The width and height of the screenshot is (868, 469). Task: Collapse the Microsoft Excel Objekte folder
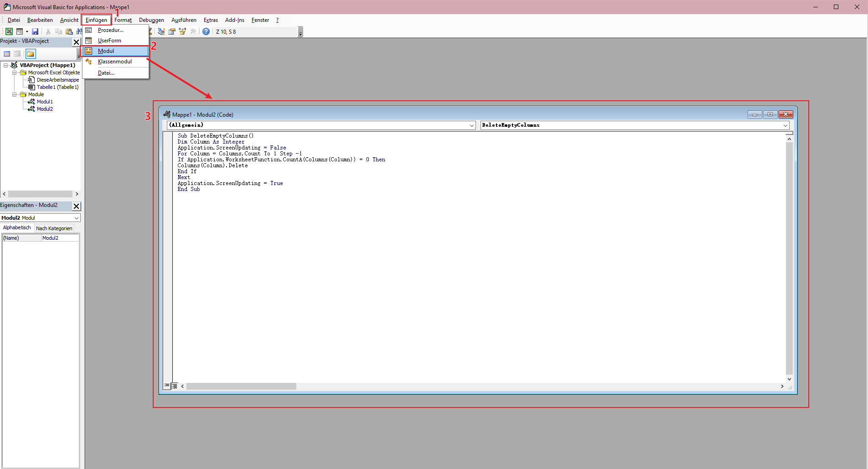click(14, 72)
